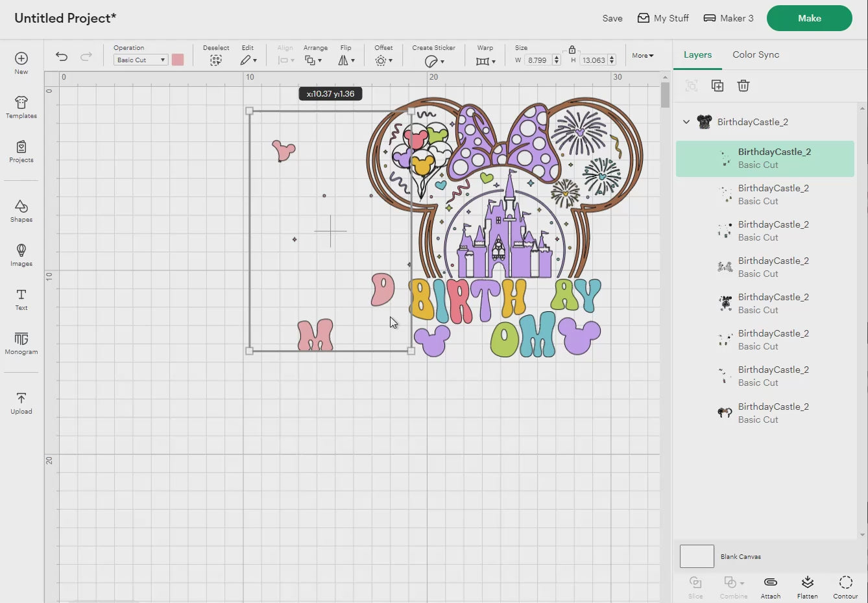Click the pink letter M on canvas
Screen dimensions: 868x603
pyautogui.click(x=315, y=335)
